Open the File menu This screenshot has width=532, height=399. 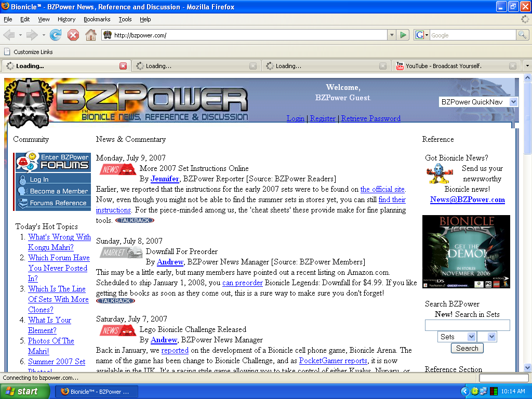[8, 19]
